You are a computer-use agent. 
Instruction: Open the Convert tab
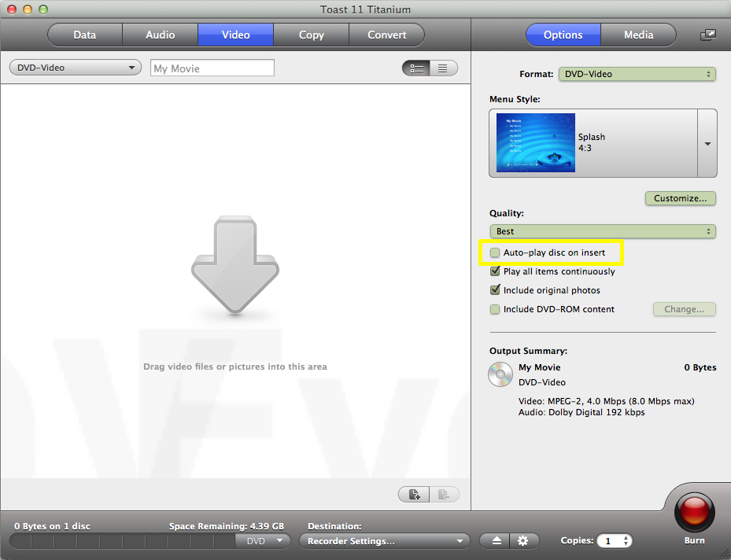tap(386, 35)
